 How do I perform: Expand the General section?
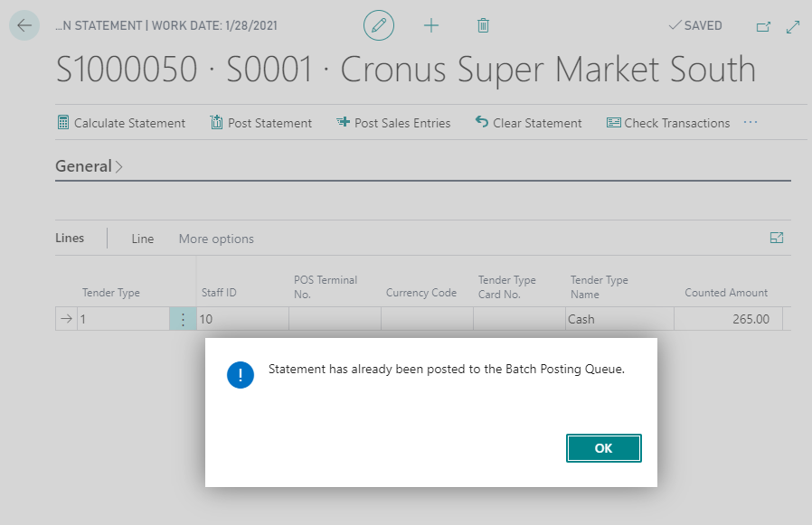tap(90, 166)
